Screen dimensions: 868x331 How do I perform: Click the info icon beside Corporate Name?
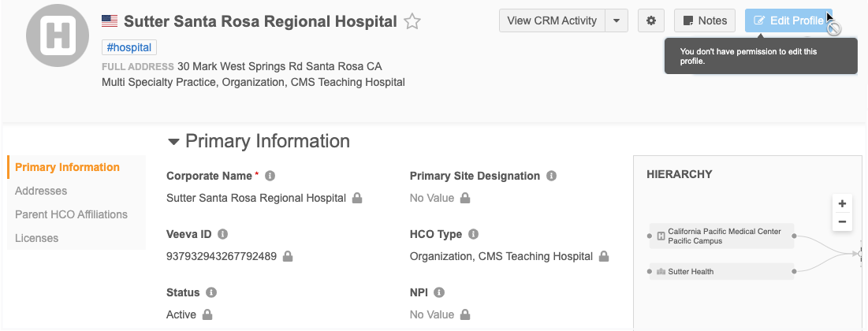point(270,176)
